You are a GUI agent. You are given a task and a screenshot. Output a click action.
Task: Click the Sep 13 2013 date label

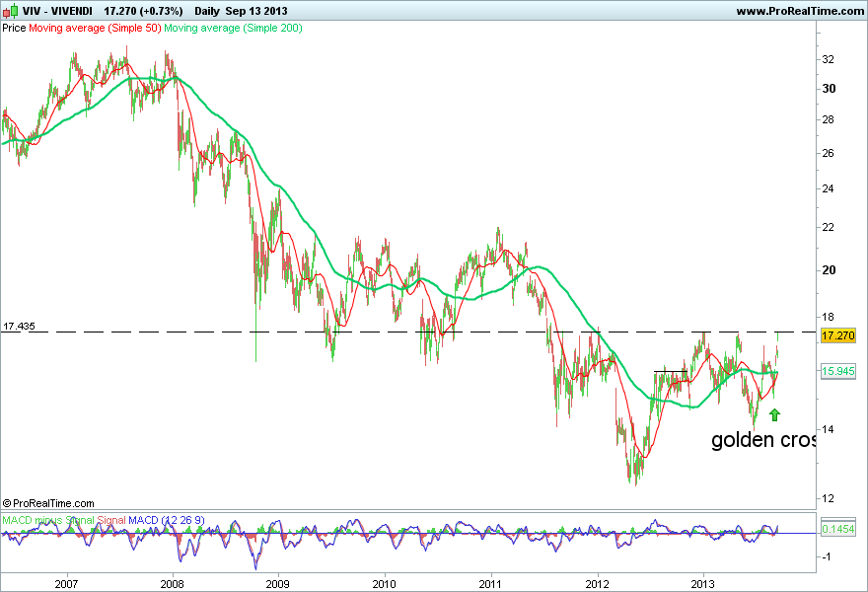click(256, 11)
